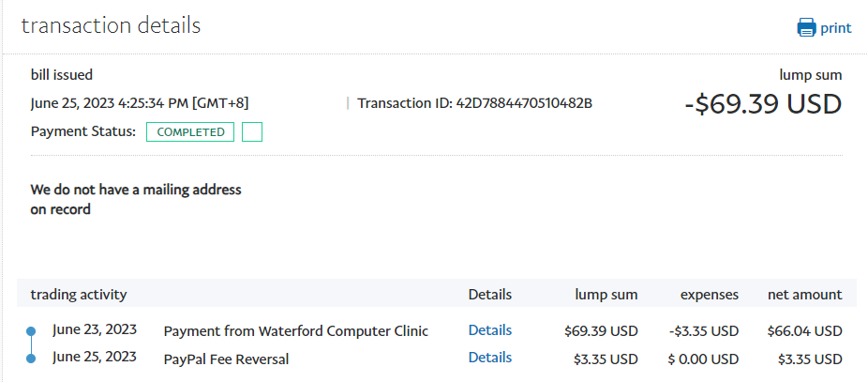Image resolution: width=868 pixels, height=382 pixels.
Task: Click the June 25, 2023 4:25:34 PM timestamp
Action: click(x=140, y=103)
